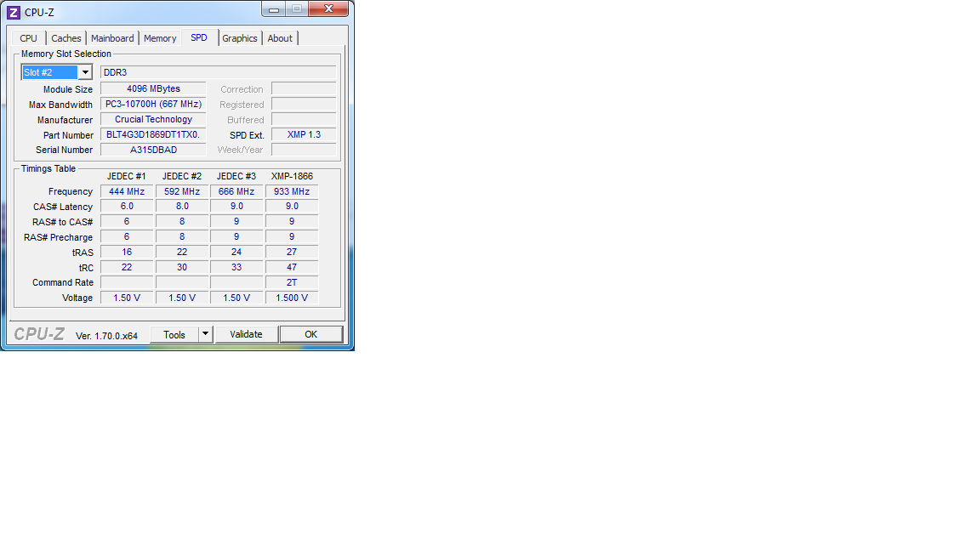The image size is (980, 551).
Task: Click the JEDEC #3 tRC value 33
Action: click(236, 267)
